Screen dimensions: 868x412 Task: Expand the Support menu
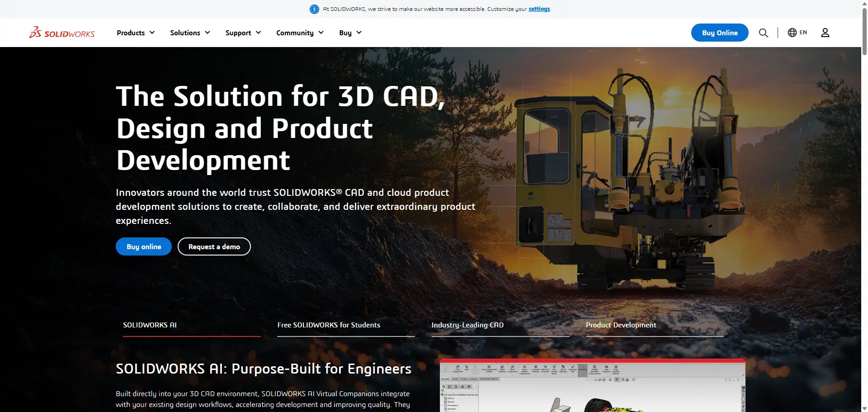coord(243,33)
